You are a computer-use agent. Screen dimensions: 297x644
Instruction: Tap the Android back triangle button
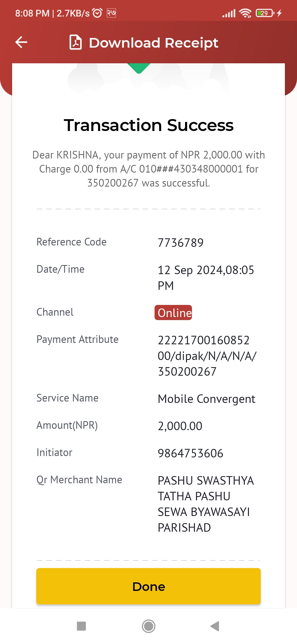pos(215,626)
